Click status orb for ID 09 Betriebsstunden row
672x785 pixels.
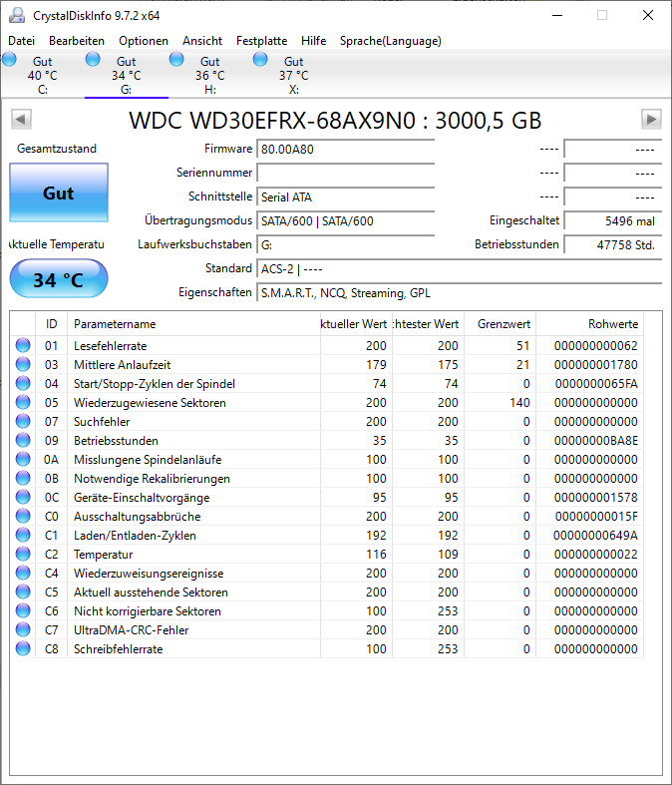pos(23,440)
